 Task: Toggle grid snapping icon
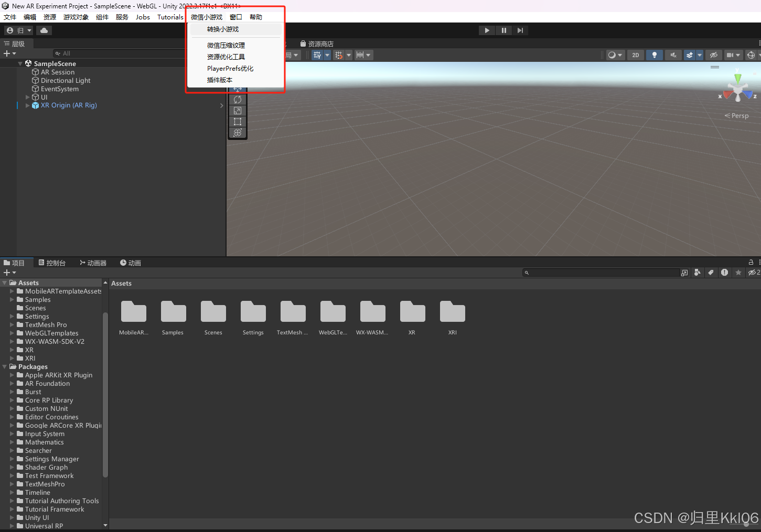[x=339, y=55]
